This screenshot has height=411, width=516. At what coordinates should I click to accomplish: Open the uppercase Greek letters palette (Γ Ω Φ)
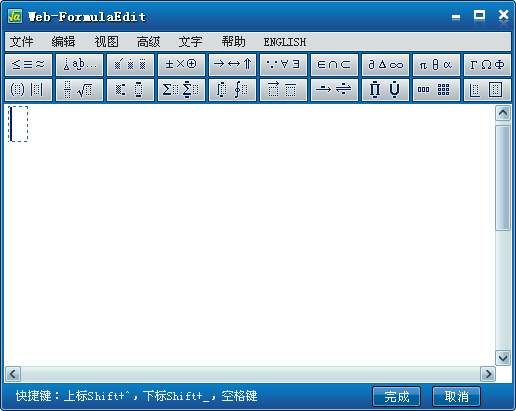pyautogui.click(x=487, y=64)
